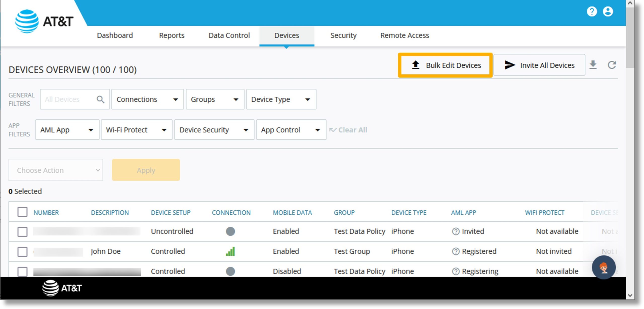
Task: Click the Apply button
Action: click(x=146, y=170)
